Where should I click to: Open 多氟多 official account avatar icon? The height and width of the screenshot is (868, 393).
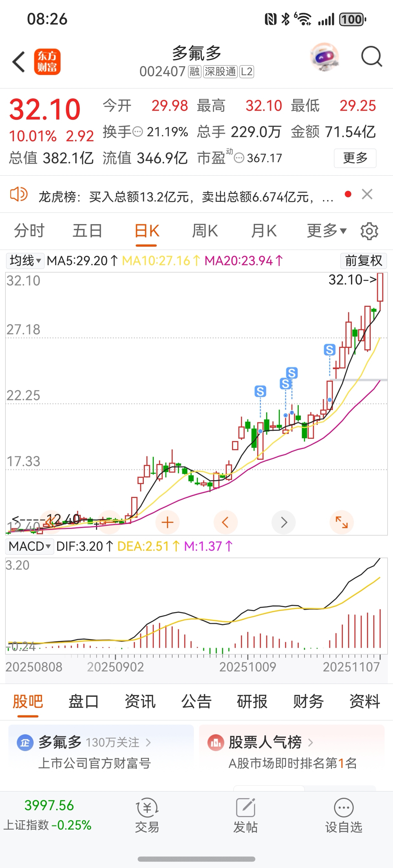pyautogui.click(x=25, y=742)
